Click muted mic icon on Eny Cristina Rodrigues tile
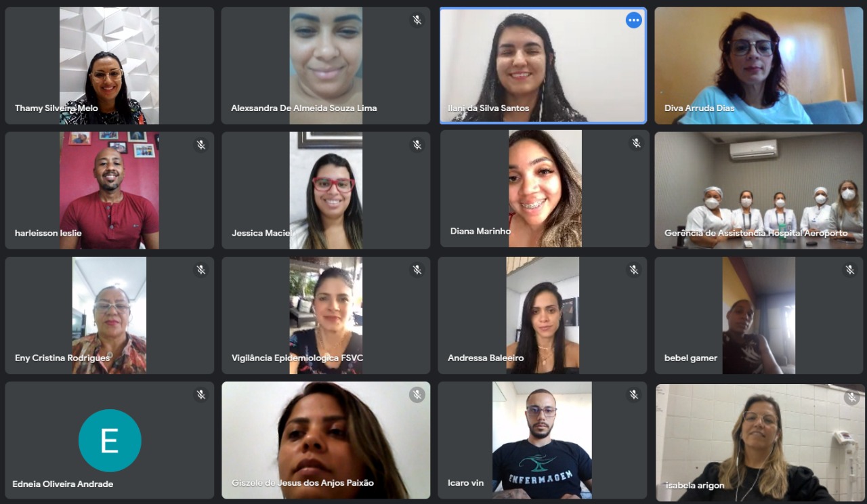The height and width of the screenshot is (504, 867). [201, 270]
